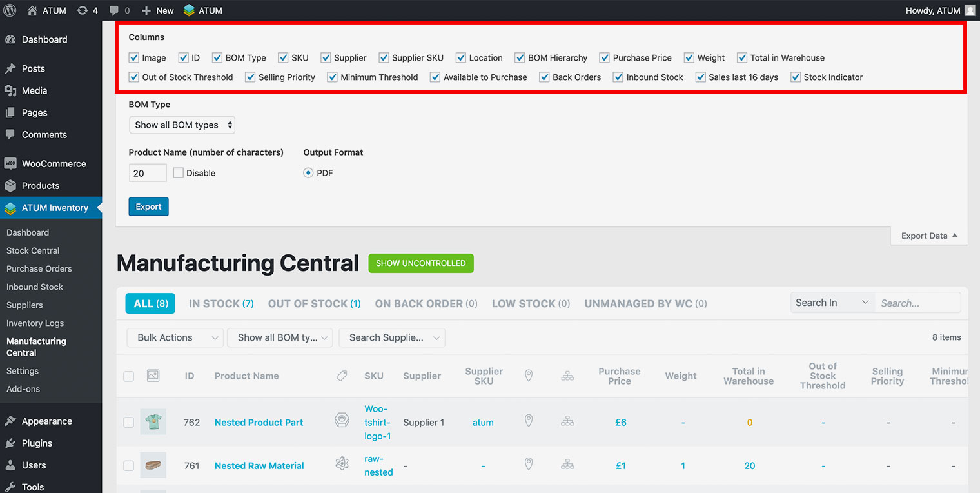Switch to the Out of Stock tab
980x493 pixels.
click(x=314, y=303)
